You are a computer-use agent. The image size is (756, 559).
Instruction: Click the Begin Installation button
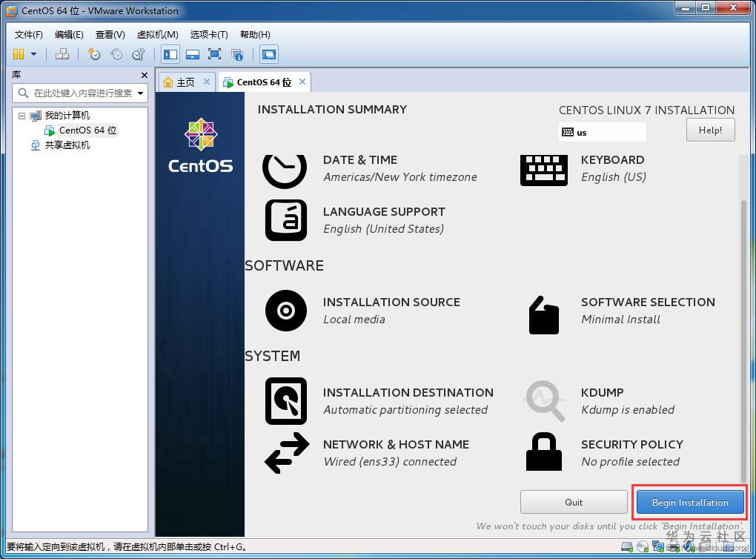coord(690,502)
